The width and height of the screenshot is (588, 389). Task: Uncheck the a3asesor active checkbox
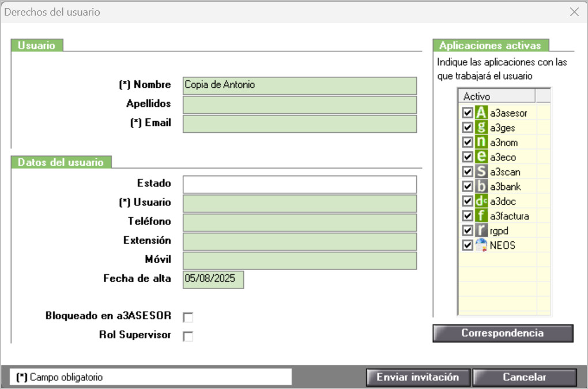pyautogui.click(x=468, y=113)
